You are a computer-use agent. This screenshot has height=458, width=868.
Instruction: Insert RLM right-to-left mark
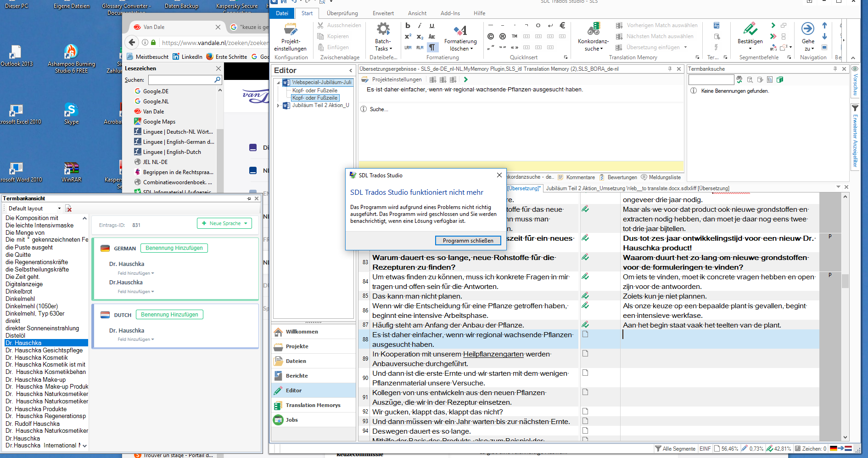pyautogui.click(x=420, y=47)
